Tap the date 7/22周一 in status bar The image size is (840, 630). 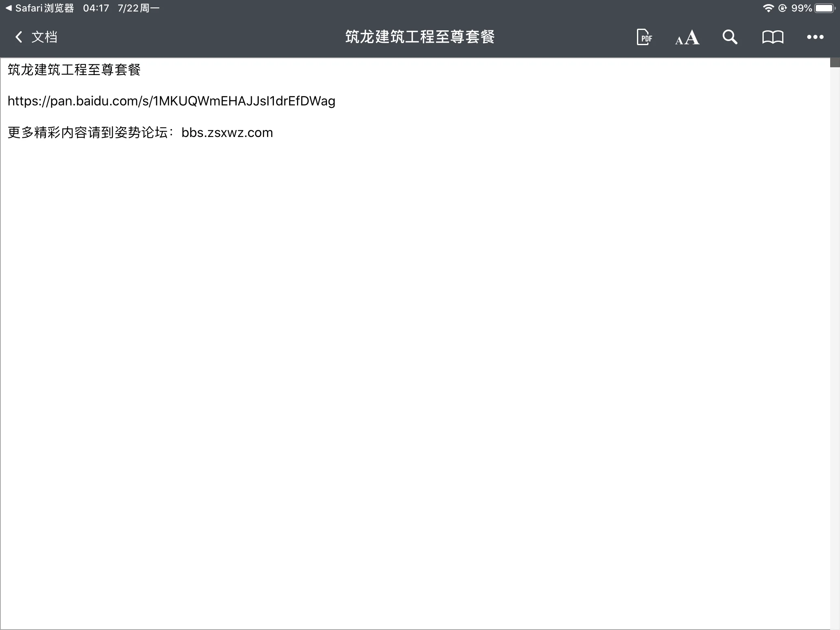click(x=139, y=8)
